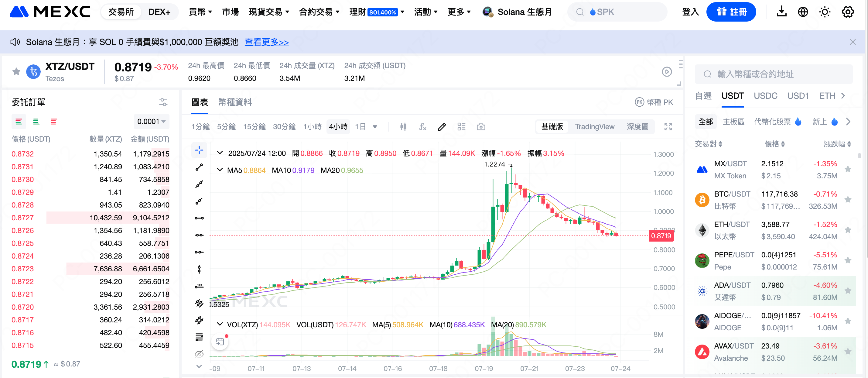
Task: Open the chart layout grid icon
Action: point(461,127)
